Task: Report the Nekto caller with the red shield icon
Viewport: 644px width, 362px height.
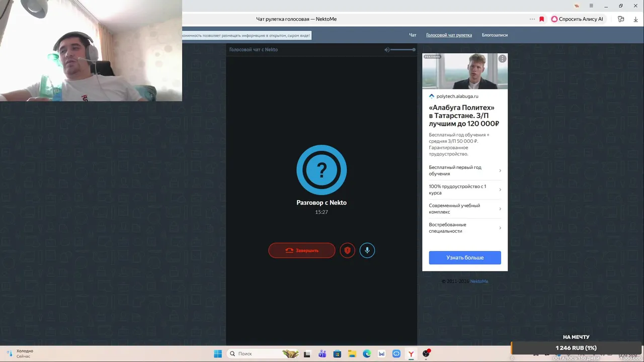Action: click(x=347, y=250)
